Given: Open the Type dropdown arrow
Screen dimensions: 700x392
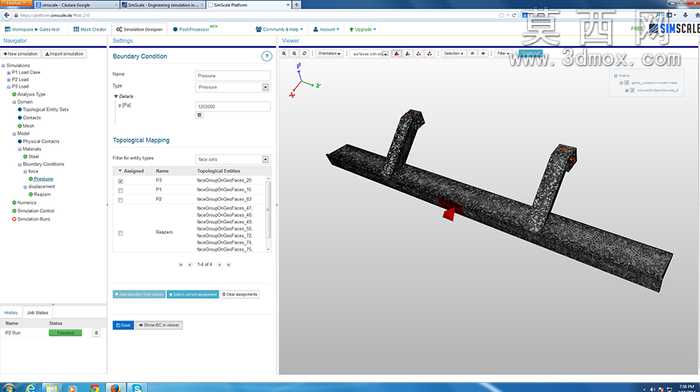Looking at the screenshot, I should [266, 87].
